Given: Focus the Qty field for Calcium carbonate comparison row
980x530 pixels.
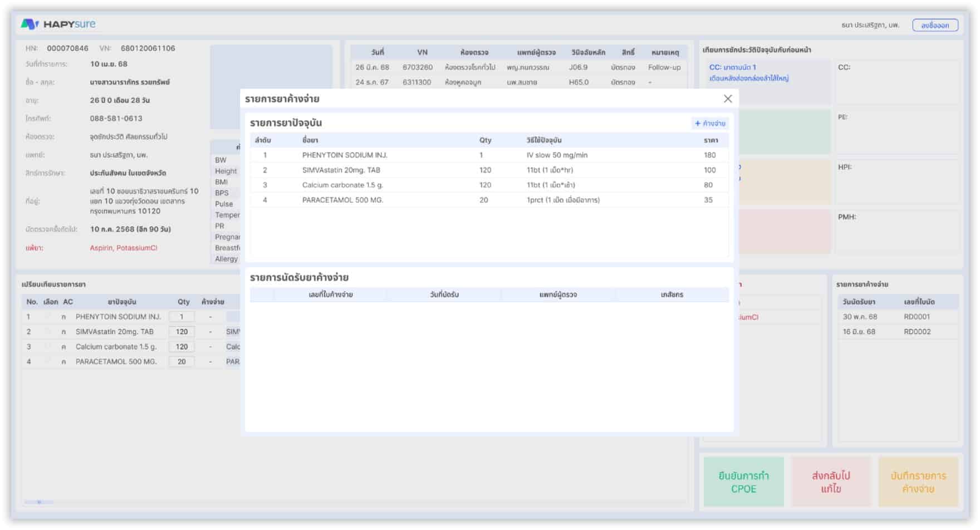Looking at the screenshot, I should click(x=182, y=347).
